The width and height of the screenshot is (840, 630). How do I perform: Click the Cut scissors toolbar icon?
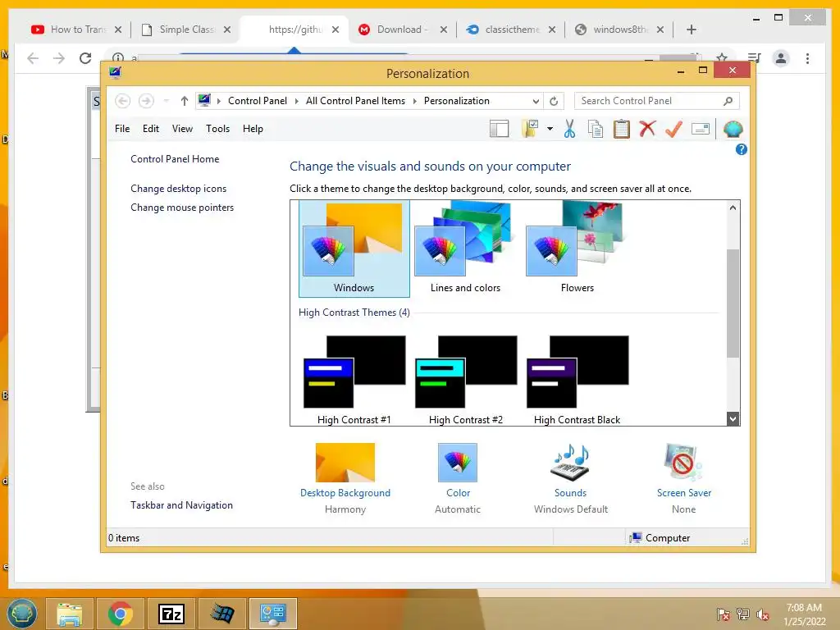pyautogui.click(x=569, y=129)
